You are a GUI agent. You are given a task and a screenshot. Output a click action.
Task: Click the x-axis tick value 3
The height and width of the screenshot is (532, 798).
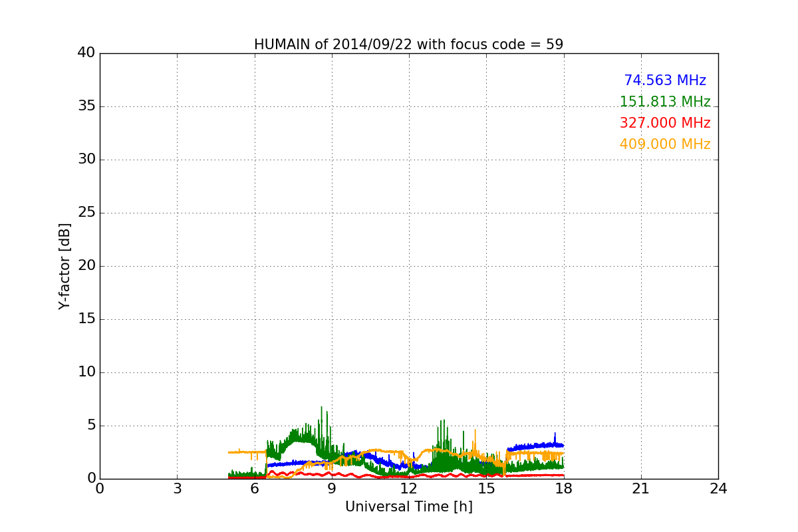[x=177, y=489]
